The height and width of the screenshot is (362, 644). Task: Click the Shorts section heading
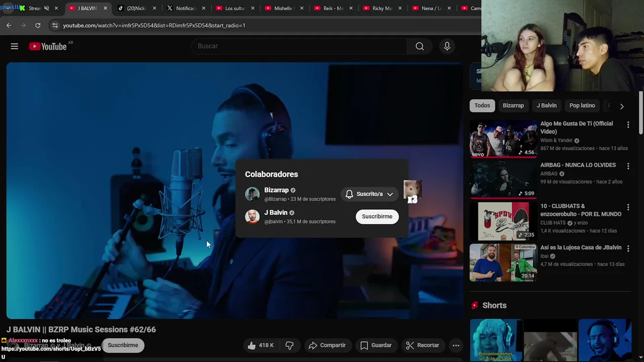click(x=494, y=306)
